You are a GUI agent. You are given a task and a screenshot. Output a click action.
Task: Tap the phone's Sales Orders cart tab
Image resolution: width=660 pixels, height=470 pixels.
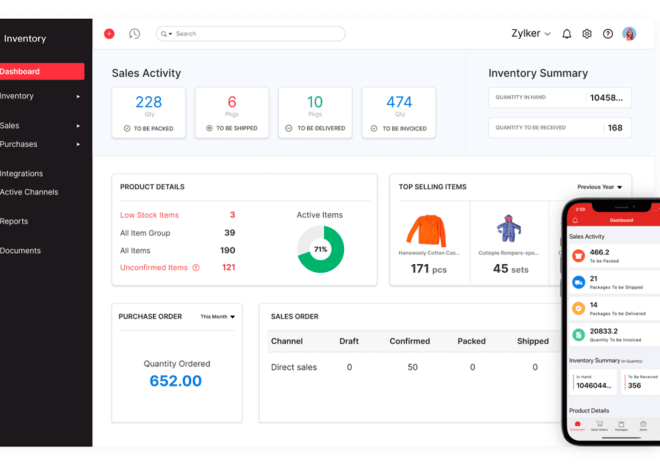599,426
